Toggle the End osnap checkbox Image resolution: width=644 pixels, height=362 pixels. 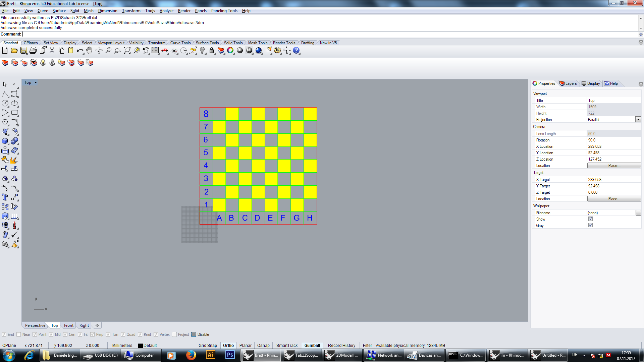coord(4,335)
